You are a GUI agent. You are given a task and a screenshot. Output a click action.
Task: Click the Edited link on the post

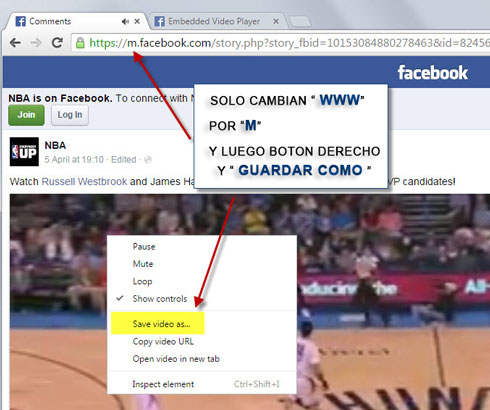coord(124,160)
